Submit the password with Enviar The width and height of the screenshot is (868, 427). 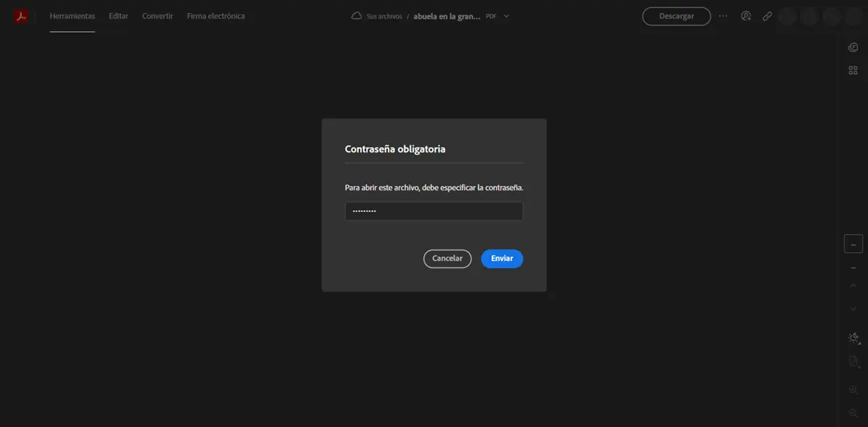coord(501,259)
